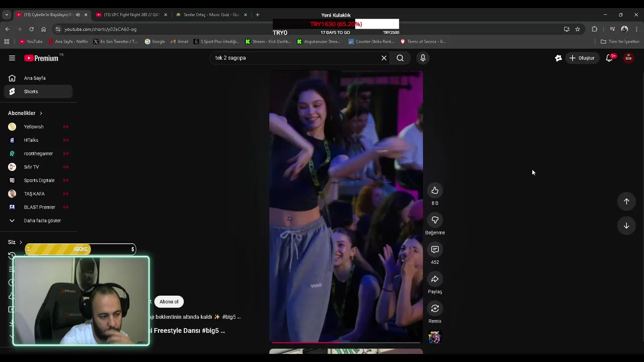Click the Paylaş share arrow icon

pyautogui.click(x=435, y=279)
